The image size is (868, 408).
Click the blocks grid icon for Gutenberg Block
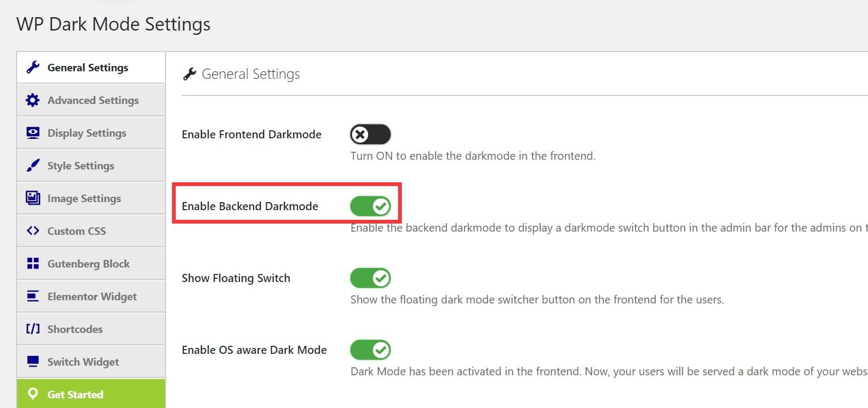(x=33, y=264)
